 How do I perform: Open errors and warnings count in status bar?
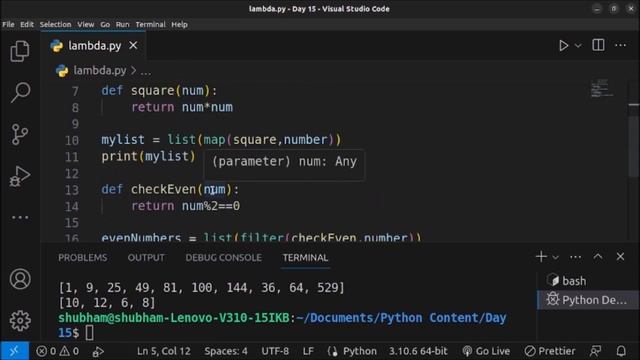pos(58,351)
